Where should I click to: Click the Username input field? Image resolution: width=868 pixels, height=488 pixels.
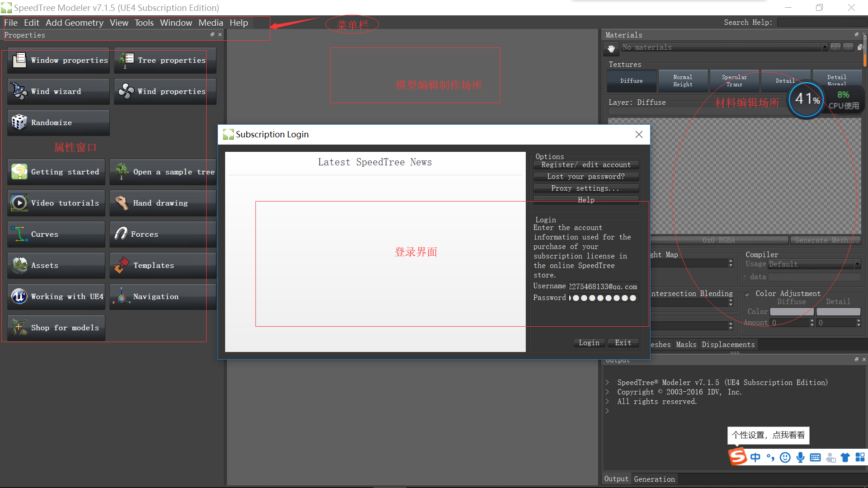tap(603, 286)
